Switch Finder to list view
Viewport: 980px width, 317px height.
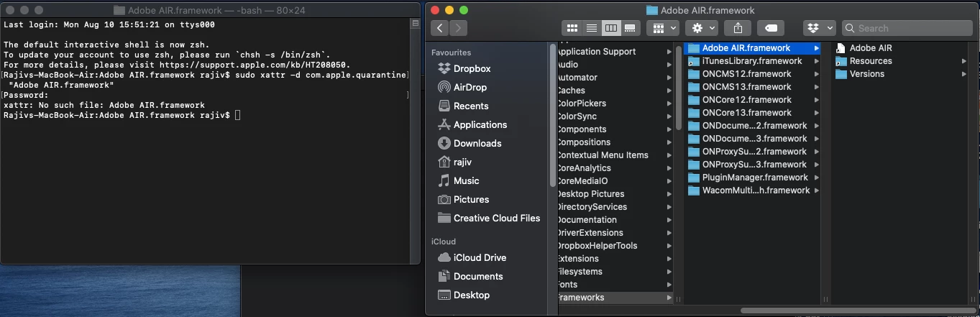(x=592, y=28)
